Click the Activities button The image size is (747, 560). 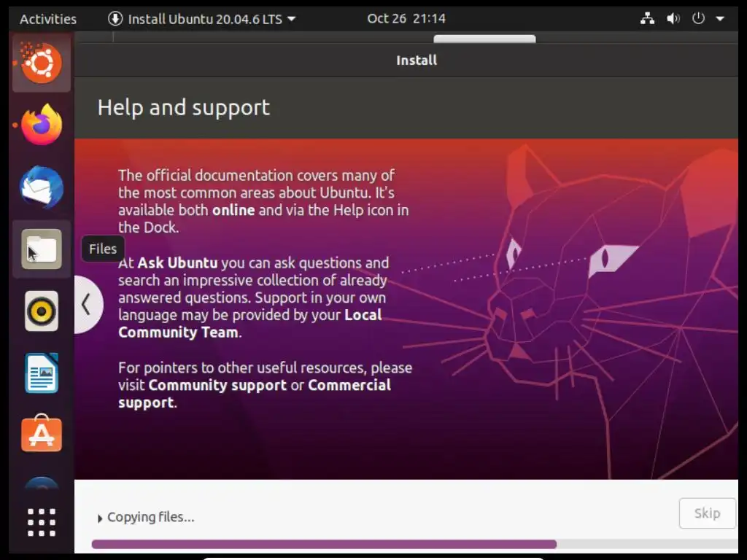point(48,19)
